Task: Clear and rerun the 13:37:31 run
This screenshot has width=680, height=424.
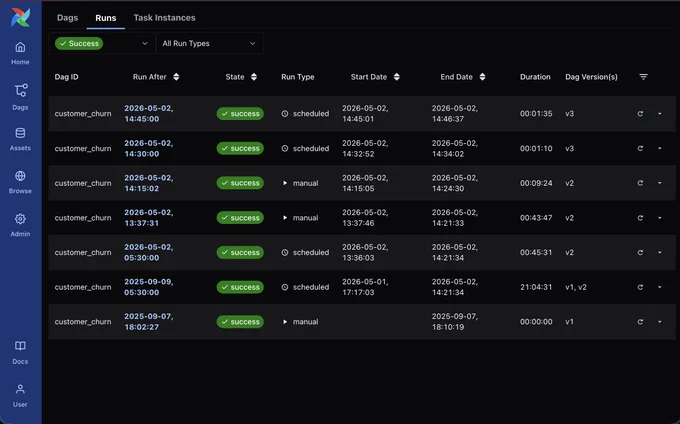Action: [x=640, y=218]
